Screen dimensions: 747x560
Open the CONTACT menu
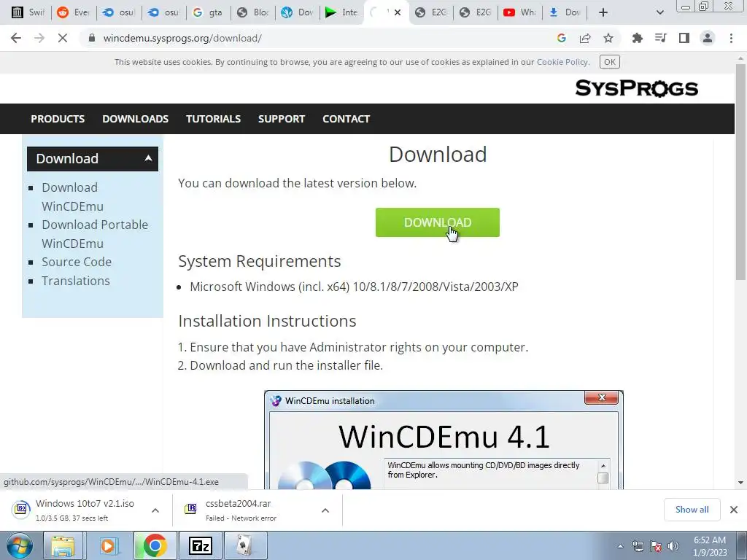point(346,119)
